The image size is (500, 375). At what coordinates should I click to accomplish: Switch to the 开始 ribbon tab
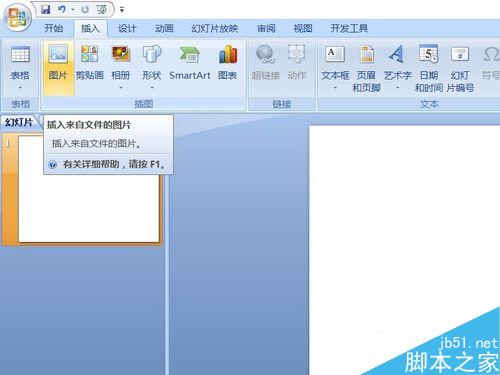pyautogui.click(x=54, y=28)
